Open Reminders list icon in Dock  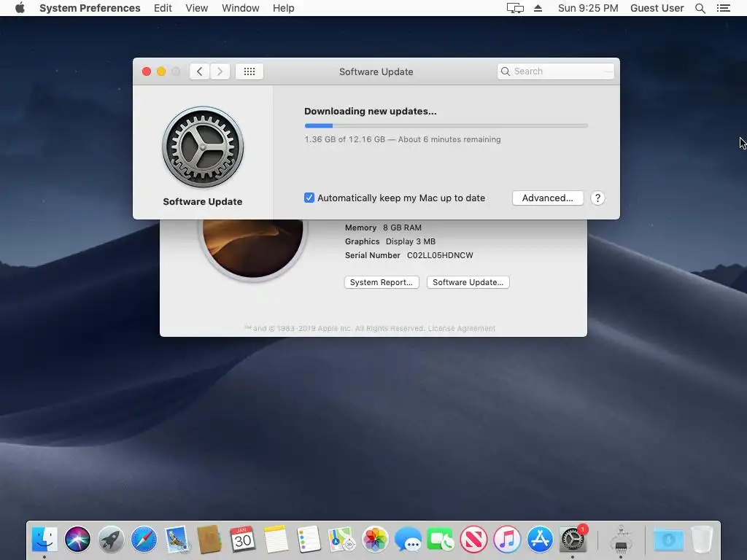tap(309, 540)
